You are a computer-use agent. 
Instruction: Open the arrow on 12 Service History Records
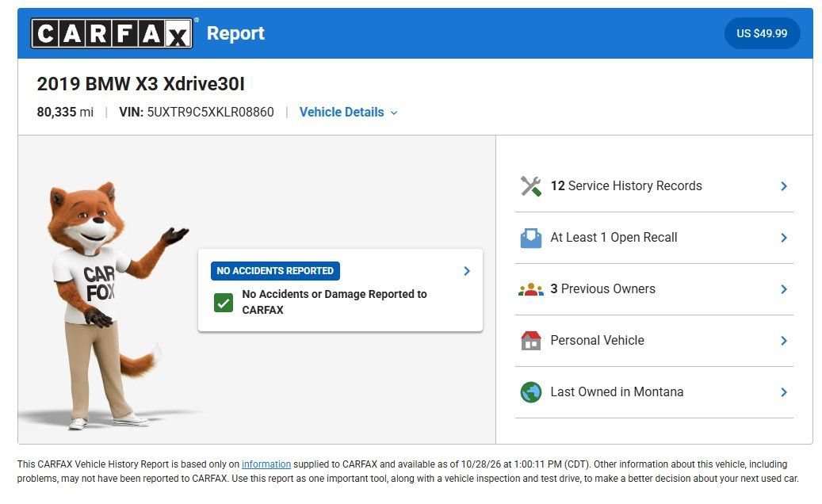tap(784, 186)
